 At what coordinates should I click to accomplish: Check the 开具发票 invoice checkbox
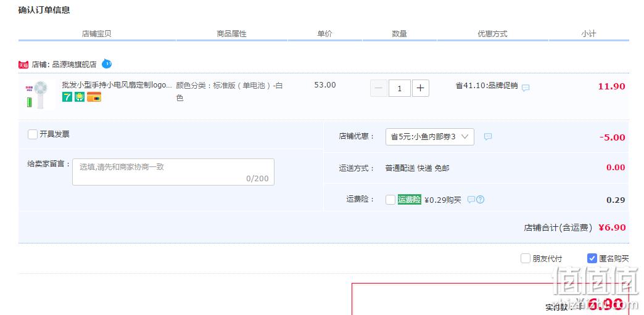(x=33, y=134)
